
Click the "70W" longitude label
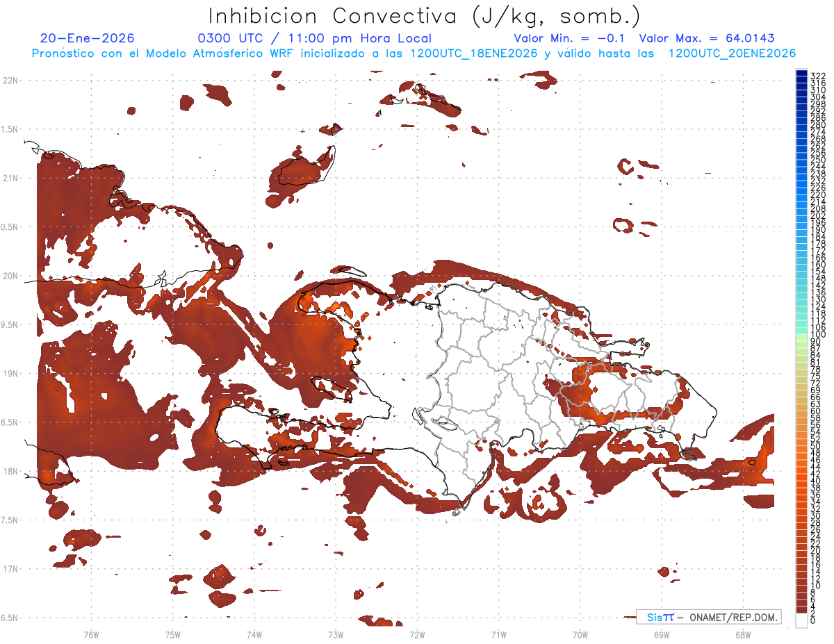(580, 634)
